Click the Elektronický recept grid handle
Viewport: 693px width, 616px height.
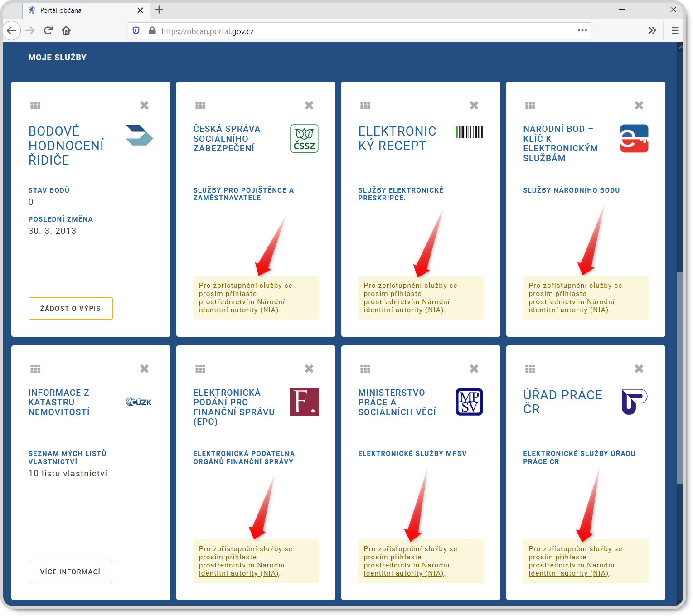365,106
